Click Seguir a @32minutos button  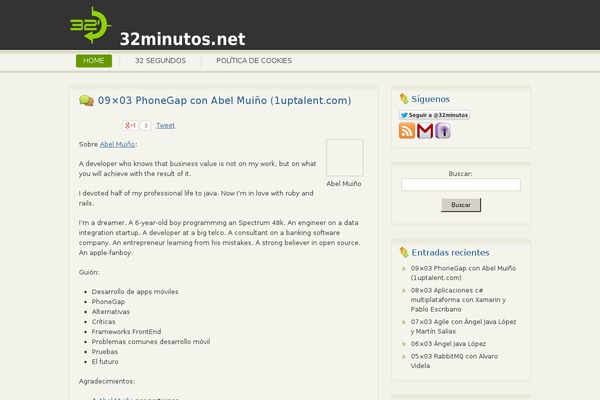point(434,115)
